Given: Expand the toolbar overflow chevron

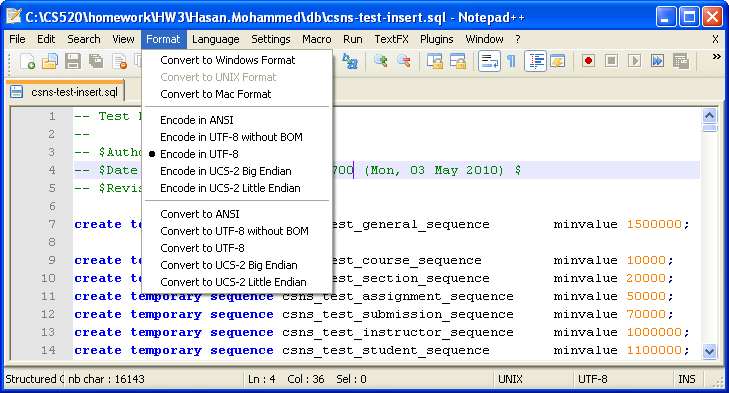Looking at the screenshot, I should 716,57.
